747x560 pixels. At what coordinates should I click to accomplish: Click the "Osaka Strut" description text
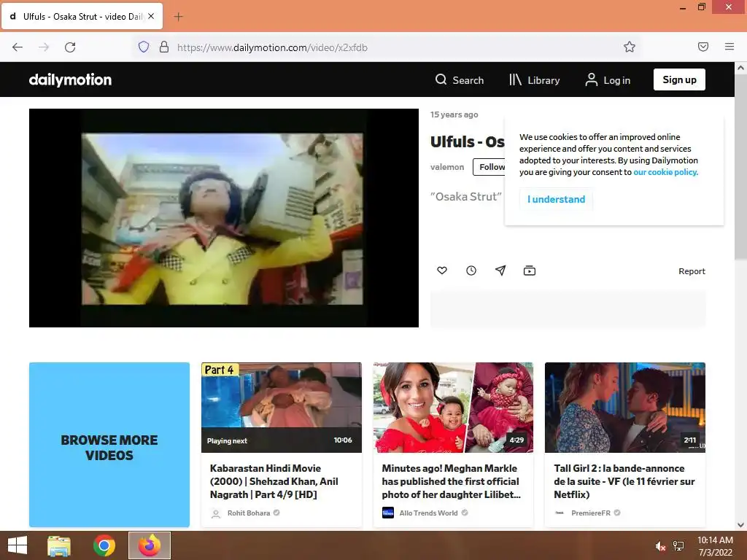[466, 196]
